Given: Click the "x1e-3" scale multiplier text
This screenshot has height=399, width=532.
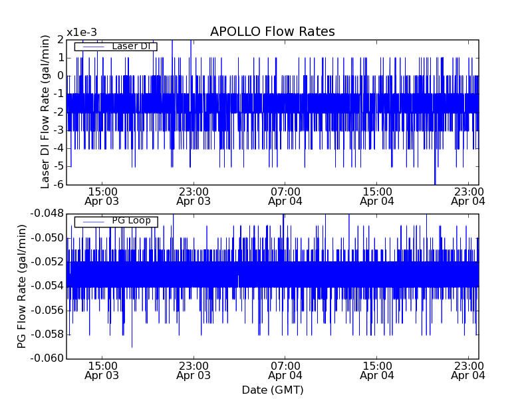Looking at the screenshot, I should coord(82,33).
